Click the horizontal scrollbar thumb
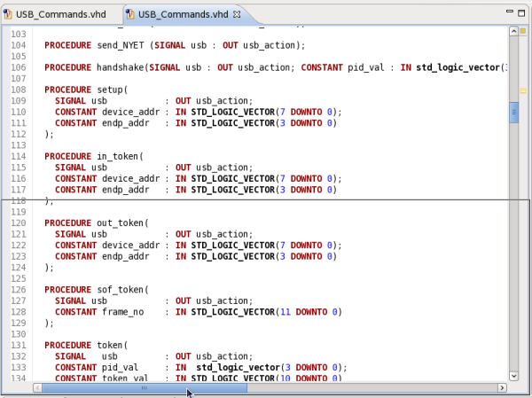The image size is (532, 398). click(145, 387)
